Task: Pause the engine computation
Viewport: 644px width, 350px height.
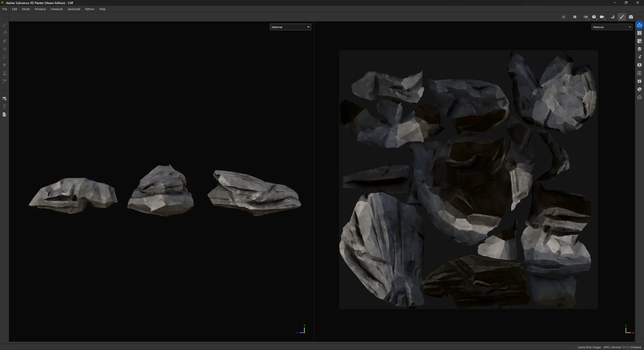Action: pos(575,17)
